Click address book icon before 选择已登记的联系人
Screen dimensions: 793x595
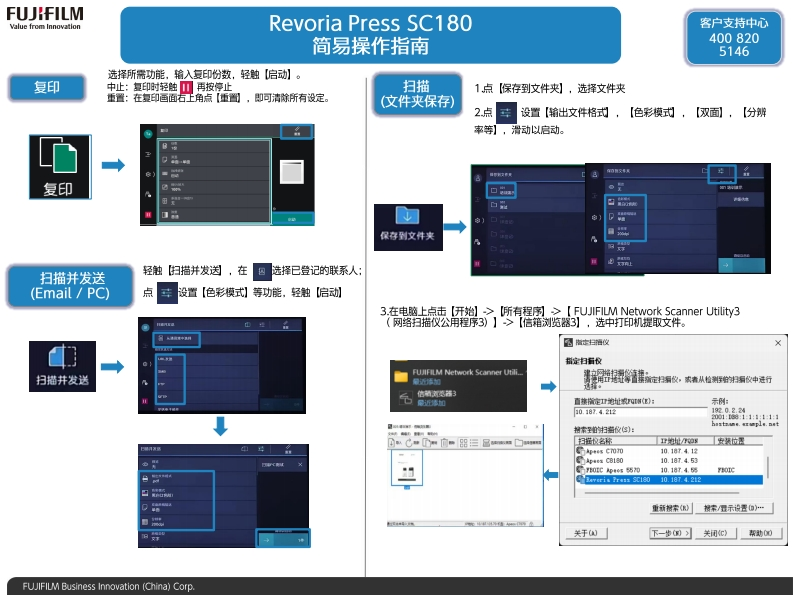[261, 272]
